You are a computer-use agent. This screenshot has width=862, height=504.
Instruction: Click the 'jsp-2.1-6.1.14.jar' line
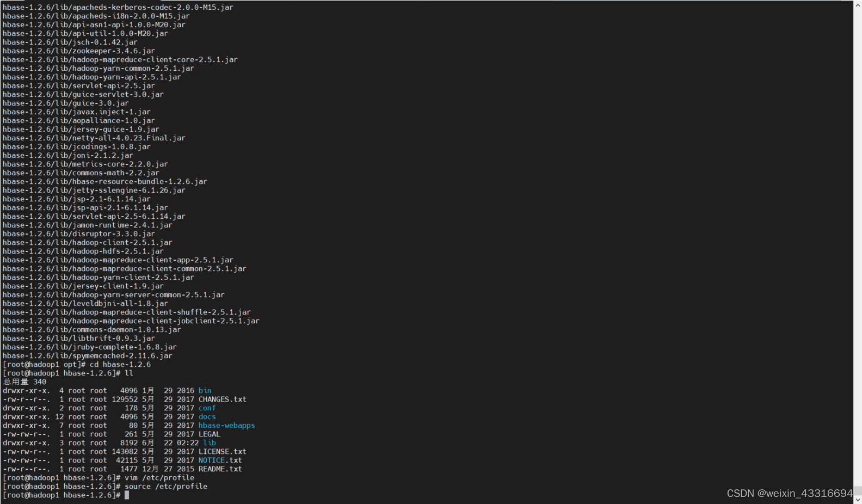click(77, 199)
